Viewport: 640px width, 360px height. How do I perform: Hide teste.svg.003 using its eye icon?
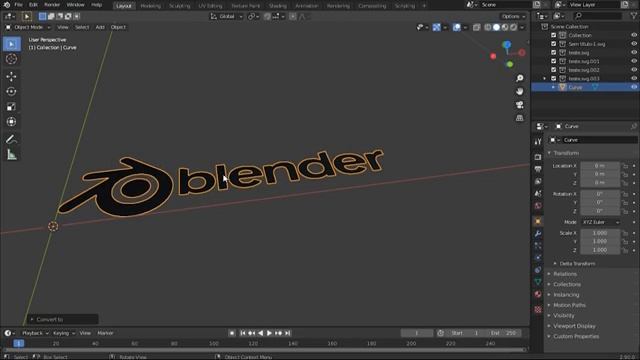pos(634,78)
